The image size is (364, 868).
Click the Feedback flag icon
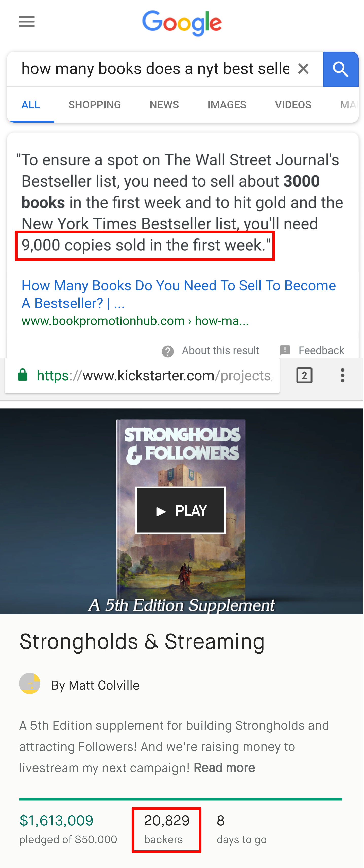tap(285, 350)
